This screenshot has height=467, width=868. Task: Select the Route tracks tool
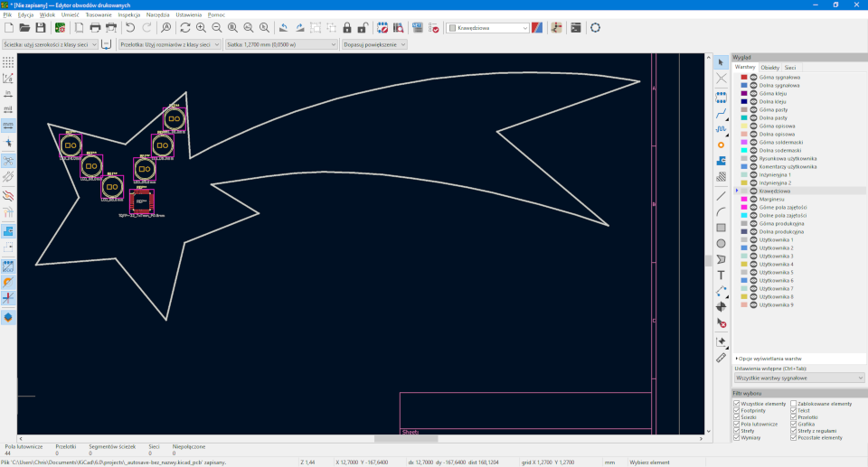721,114
